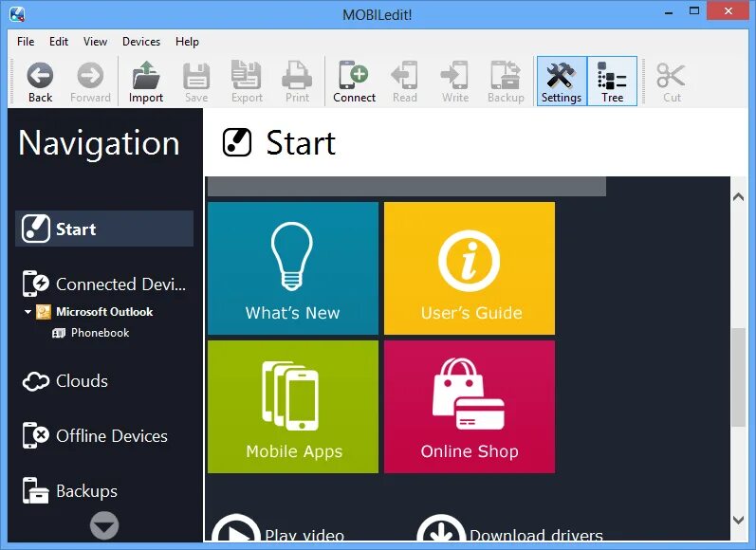Click the Backups phone-and-box icon
The image size is (756, 550).
click(36, 490)
